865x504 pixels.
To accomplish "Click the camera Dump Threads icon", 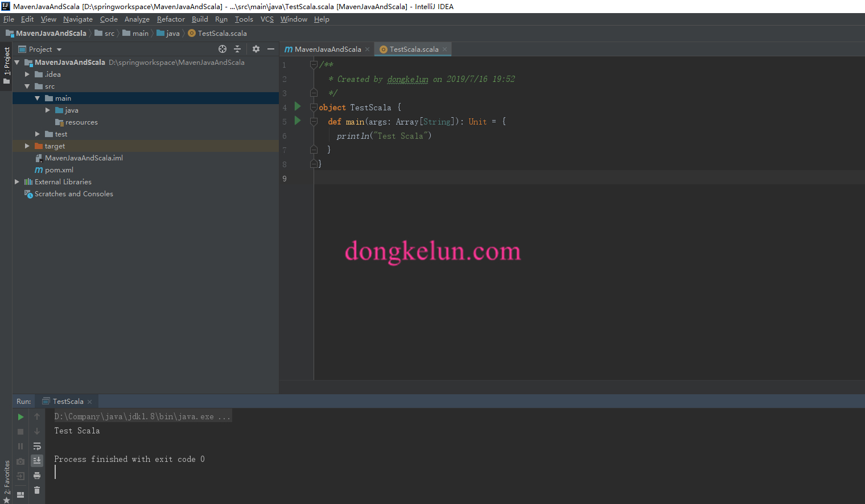I will (20, 461).
